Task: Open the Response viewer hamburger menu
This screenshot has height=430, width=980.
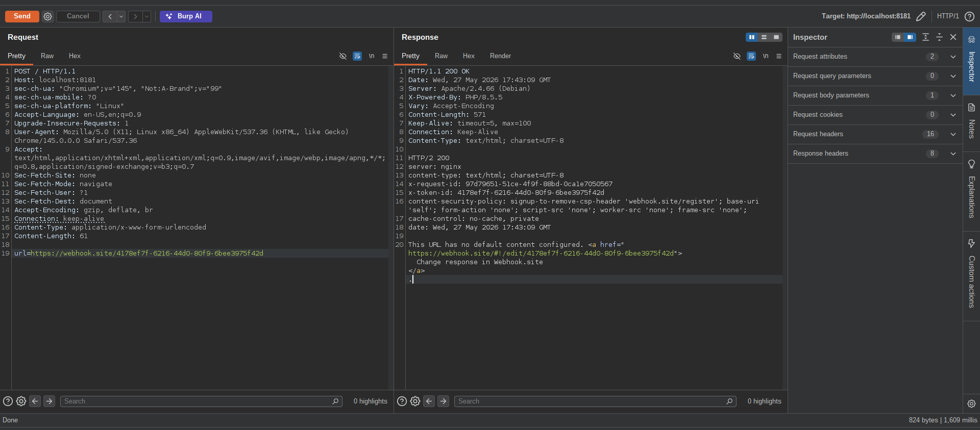Action: click(779, 56)
